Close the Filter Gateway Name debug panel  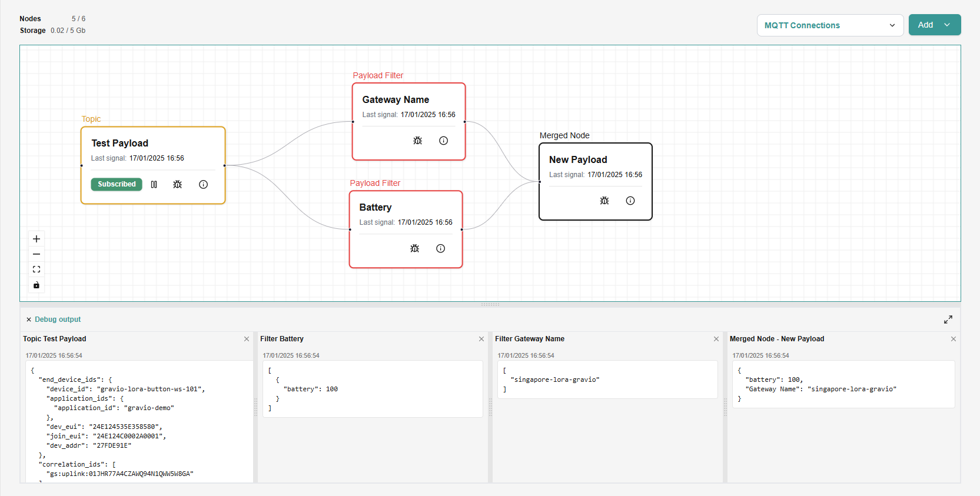[x=716, y=339]
